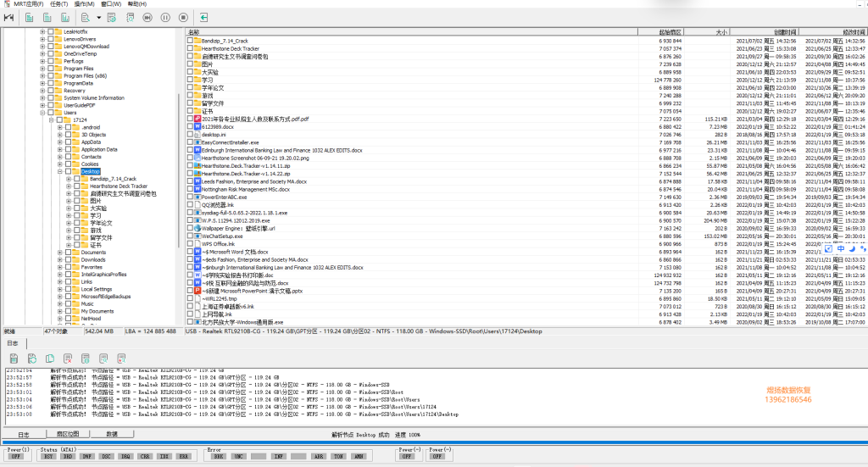Expand the Downloads tree node
Screen dimensions: 868x467
pos(60,259)
